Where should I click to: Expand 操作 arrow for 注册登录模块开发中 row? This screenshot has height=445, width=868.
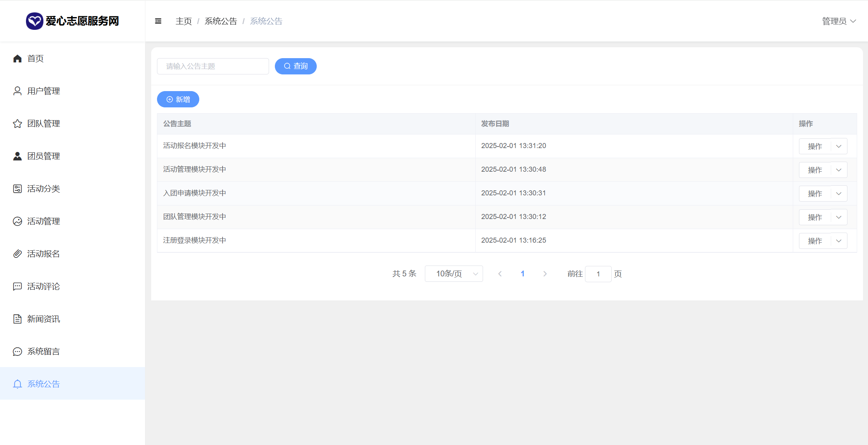(x=839, y=241)
